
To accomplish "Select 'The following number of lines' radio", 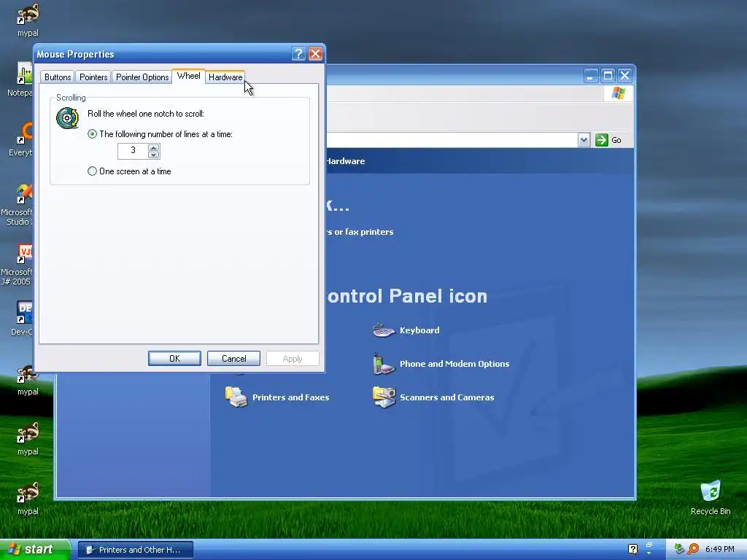I will [x=93, y=134].
